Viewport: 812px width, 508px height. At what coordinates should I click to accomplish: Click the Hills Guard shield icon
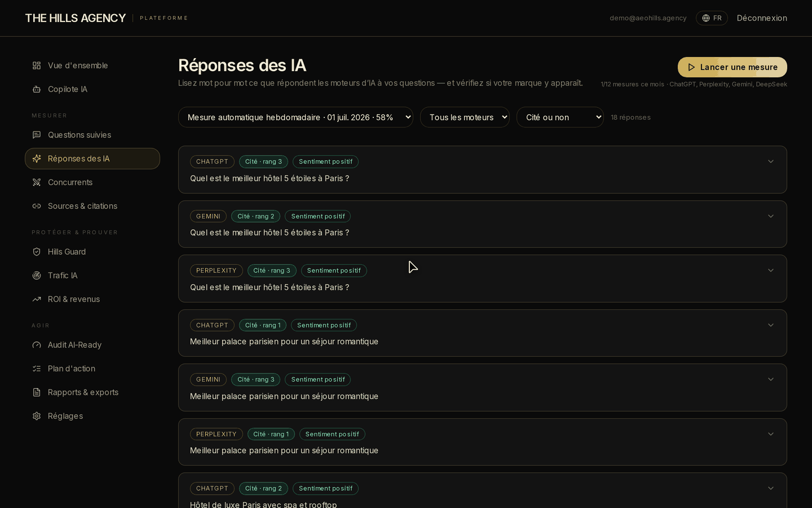37,252
